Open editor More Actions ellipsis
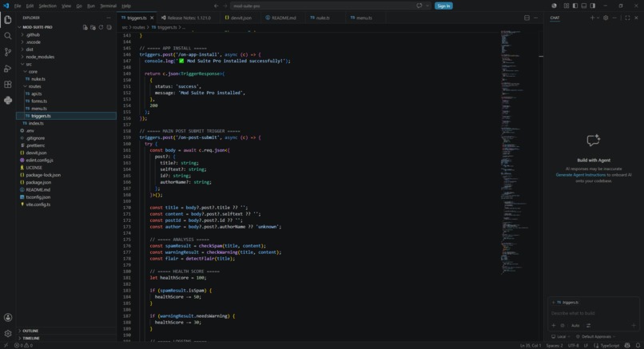644x349 pixels. (x=535, y=18)
